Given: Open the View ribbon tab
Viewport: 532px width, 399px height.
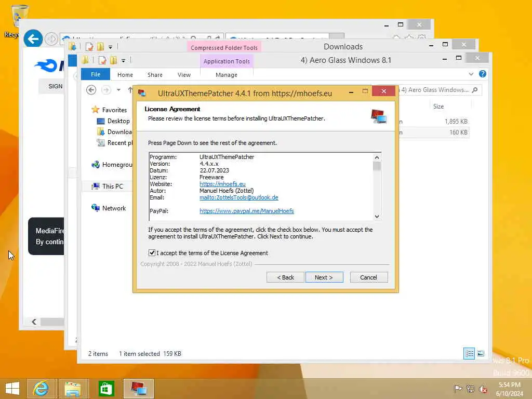Looking at the screenshot, I should pos(184,75).
